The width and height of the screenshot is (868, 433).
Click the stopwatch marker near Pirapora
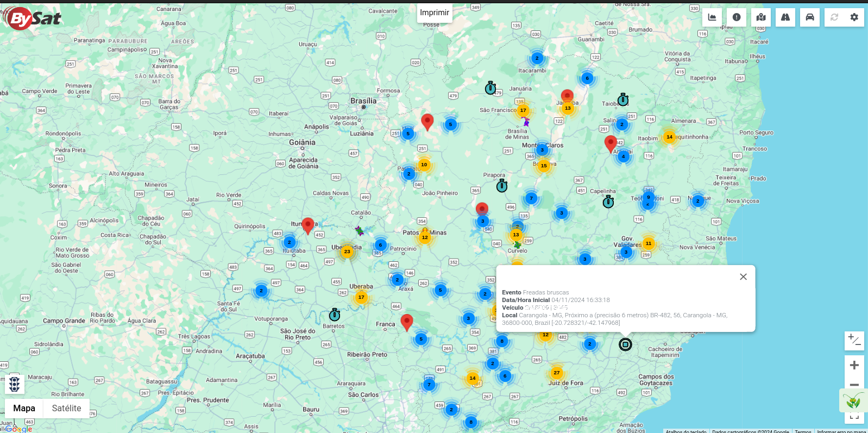[x=502, y=186]
